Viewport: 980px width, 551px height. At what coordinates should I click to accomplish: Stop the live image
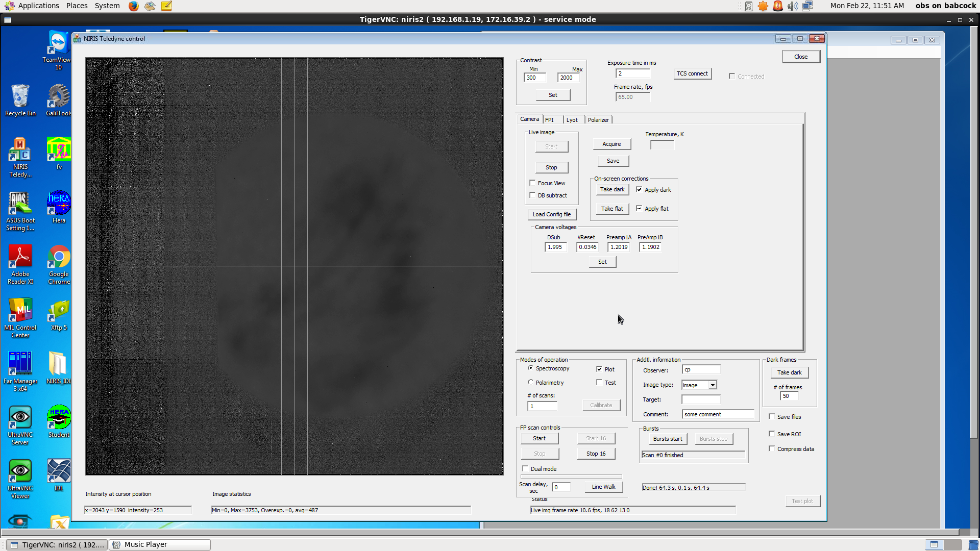coord(551,167)
